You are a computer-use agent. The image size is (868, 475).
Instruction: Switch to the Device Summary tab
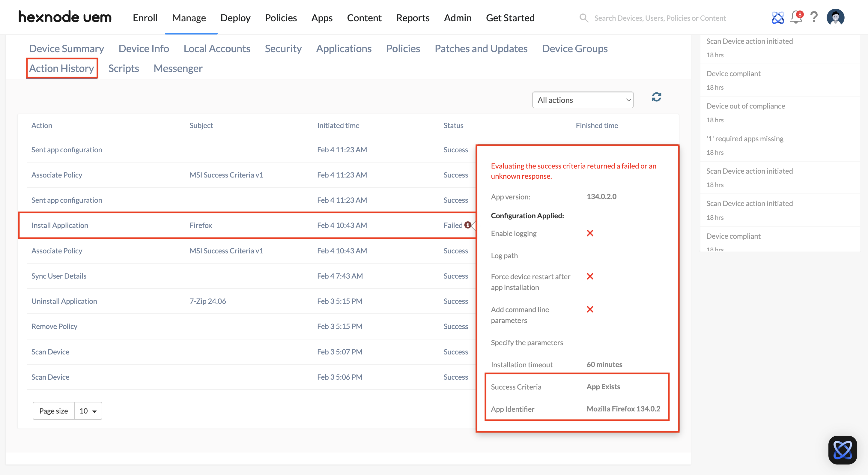(66, 49)
